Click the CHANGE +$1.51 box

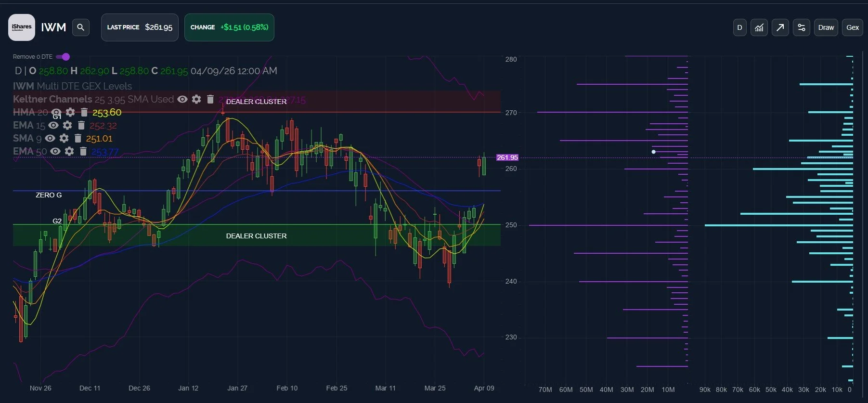tap(229, 27)
